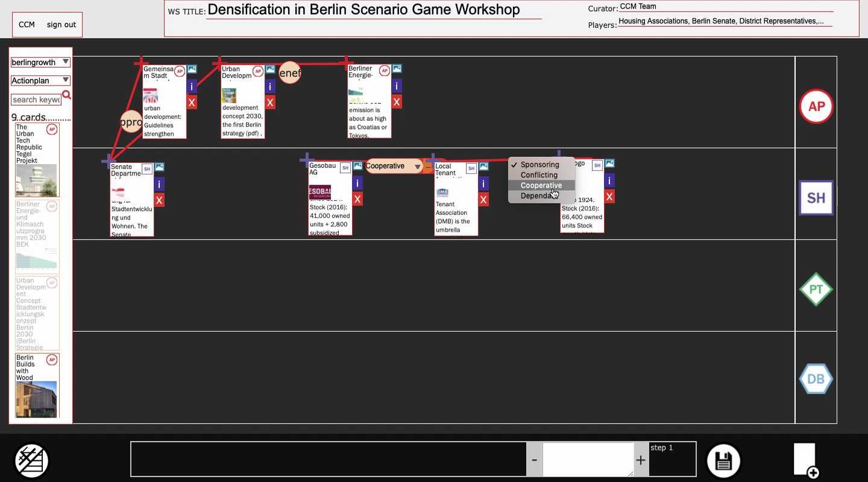
Task: Remove the Urban Development card
Action: 270,103
